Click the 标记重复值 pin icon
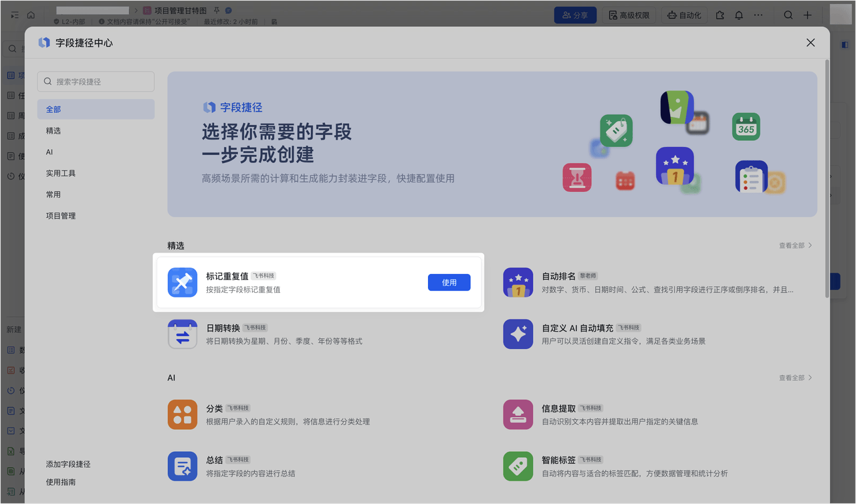Image resolution: width=856 pixels, height=504 pixels. click(183, 282)
